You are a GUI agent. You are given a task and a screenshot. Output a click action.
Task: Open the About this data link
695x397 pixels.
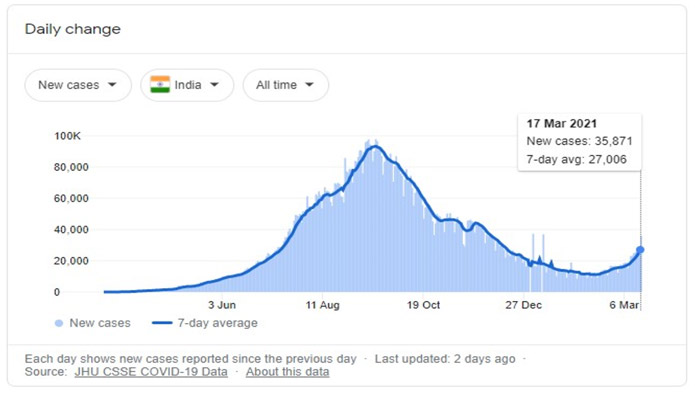tap(288, 372)
